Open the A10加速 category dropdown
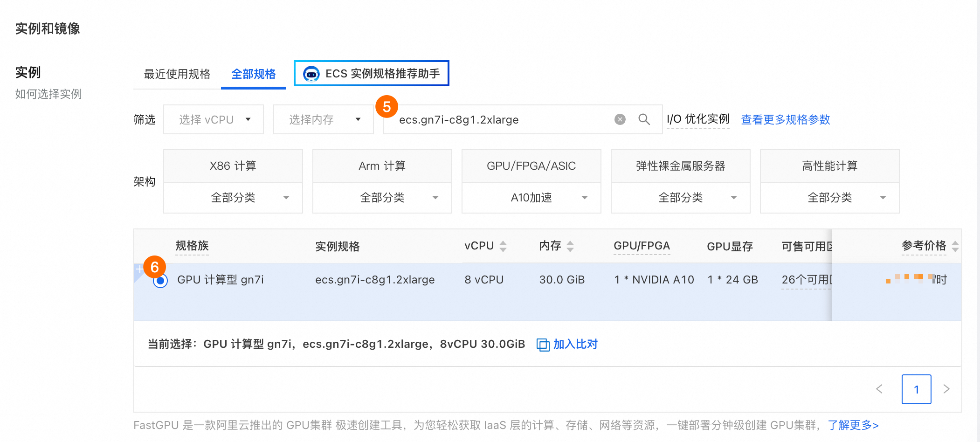Viewport: 980px width, 442px height. click(531, 198)
